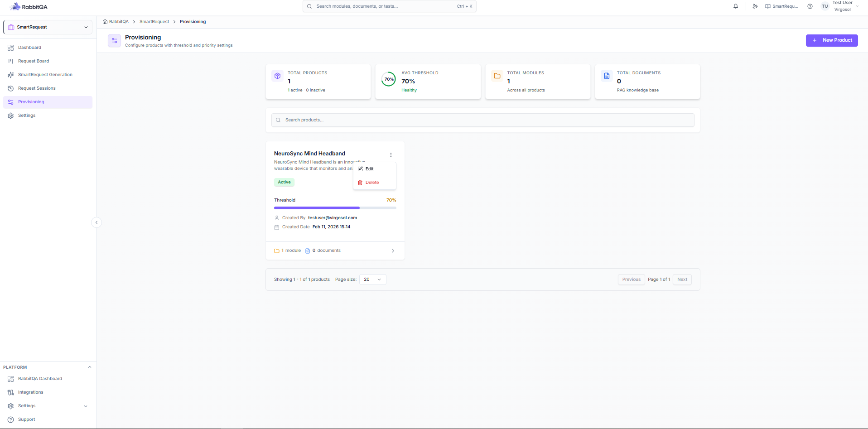Click the RabbitQA logo
868x429 pixels.
(29, 7)
